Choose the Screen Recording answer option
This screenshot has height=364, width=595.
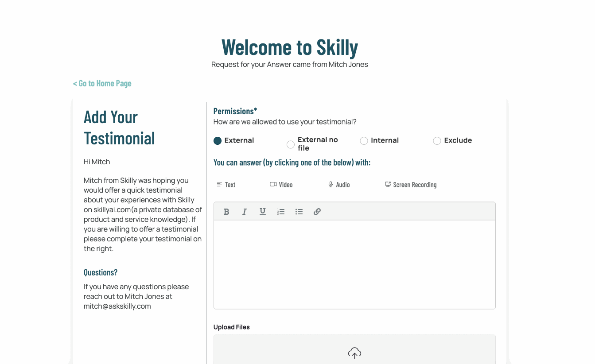pyautogui.click(x=411, y=185)
